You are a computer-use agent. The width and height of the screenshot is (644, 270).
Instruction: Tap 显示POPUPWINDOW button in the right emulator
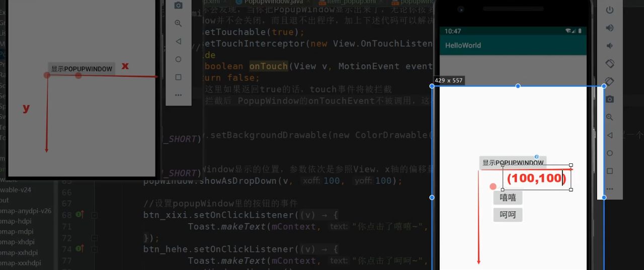pyautogui.click(x=513, y=162)
